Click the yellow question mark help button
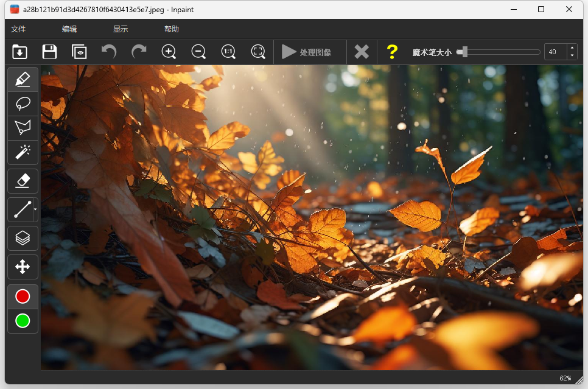The height and width of the screenshot is (389, 588). click(x=392, y=52)
